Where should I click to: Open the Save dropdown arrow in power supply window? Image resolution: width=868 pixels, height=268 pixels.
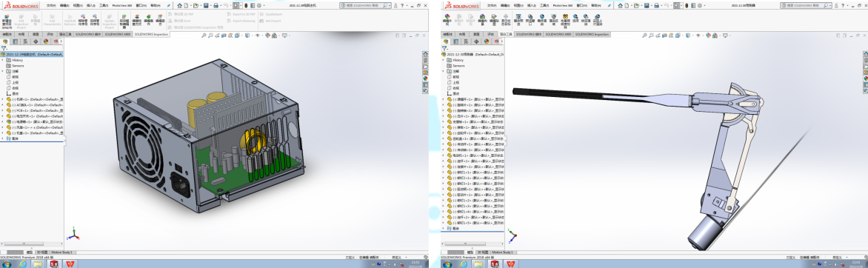pos(211,5)
